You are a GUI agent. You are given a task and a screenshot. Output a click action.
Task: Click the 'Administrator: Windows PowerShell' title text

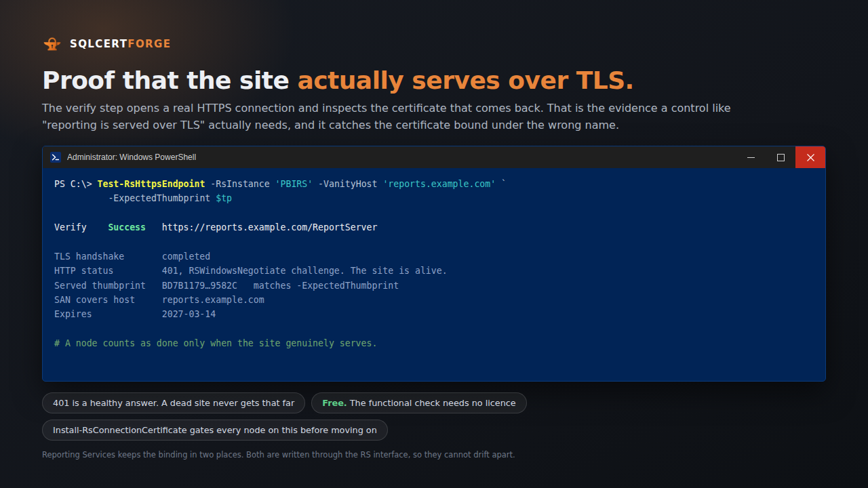point(132,157)
